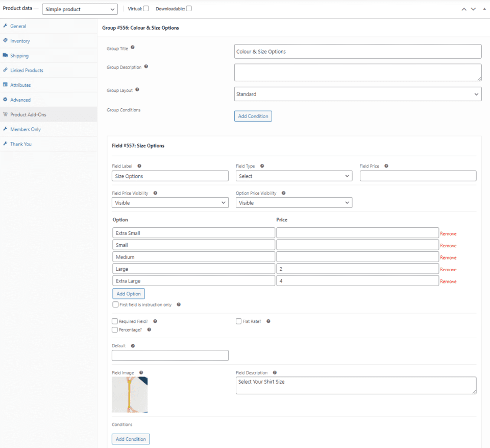
Task: Enable the Flat Rate? checkbox
Action: click(238, 321)
